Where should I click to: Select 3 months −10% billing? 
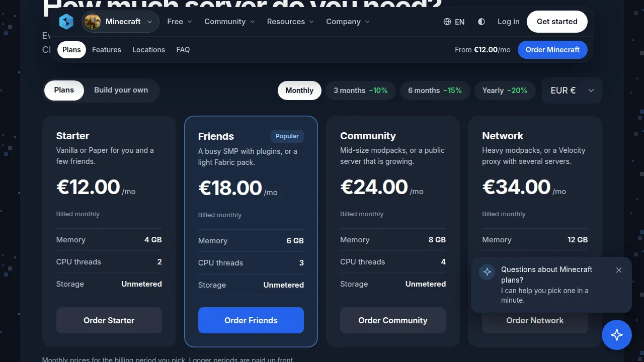361,90
